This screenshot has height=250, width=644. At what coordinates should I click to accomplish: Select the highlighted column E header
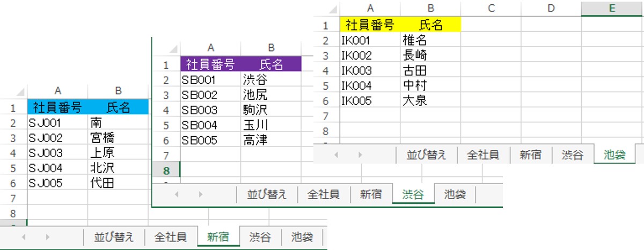pyautogui.click(x=612, y=8)
